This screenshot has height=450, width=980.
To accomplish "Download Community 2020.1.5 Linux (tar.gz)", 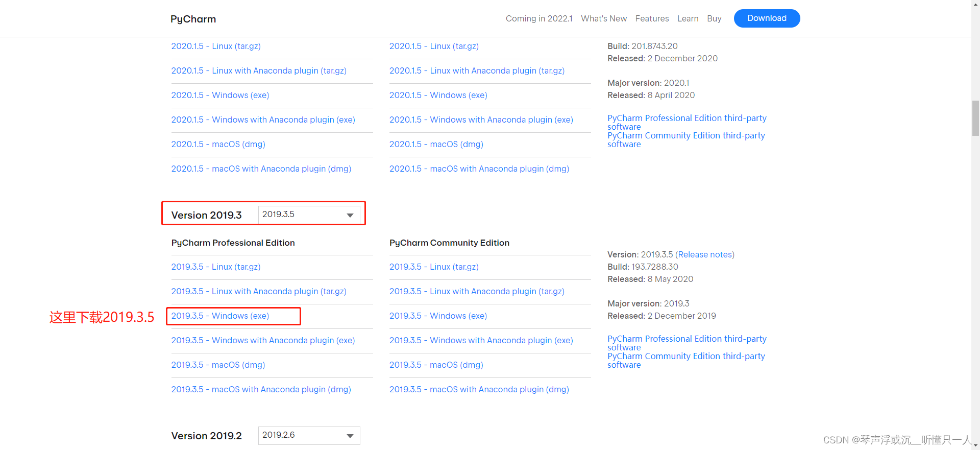I will coord(434,46).
